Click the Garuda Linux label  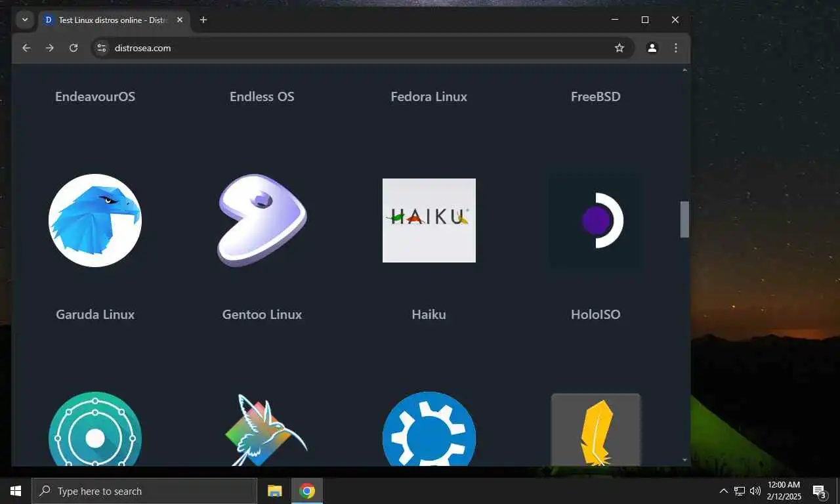click(95, 314)
